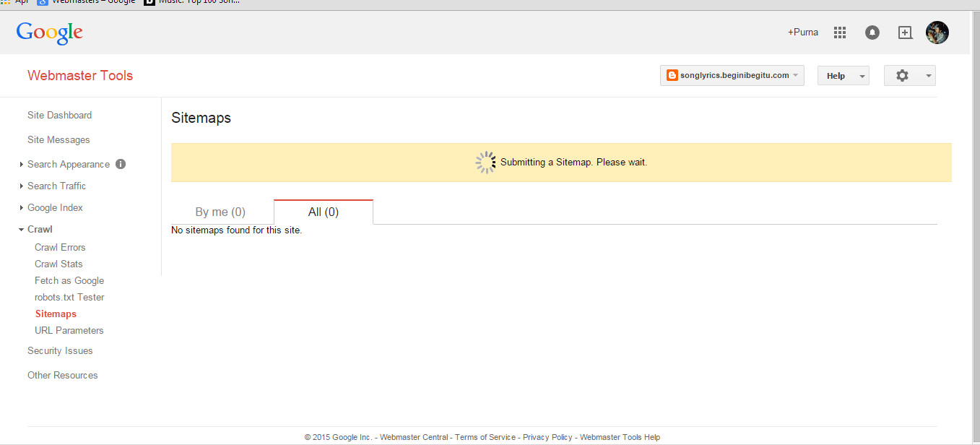Open the settings gear menu
The image size is (980, 445).
tap(909, 76)
